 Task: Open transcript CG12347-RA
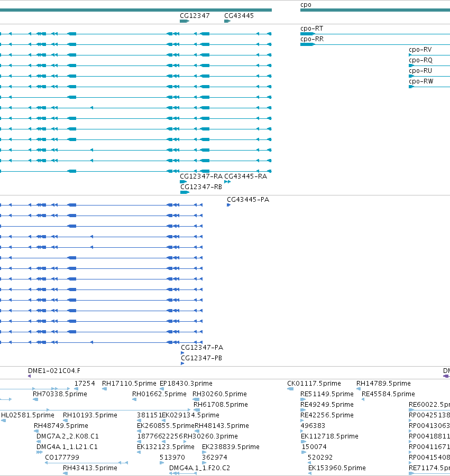[201, 176]
